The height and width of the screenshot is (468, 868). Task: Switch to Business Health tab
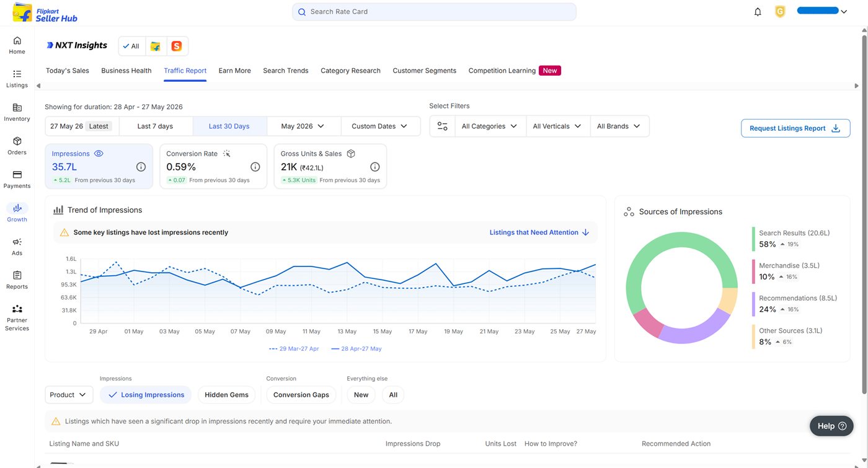tap(126, 71)
